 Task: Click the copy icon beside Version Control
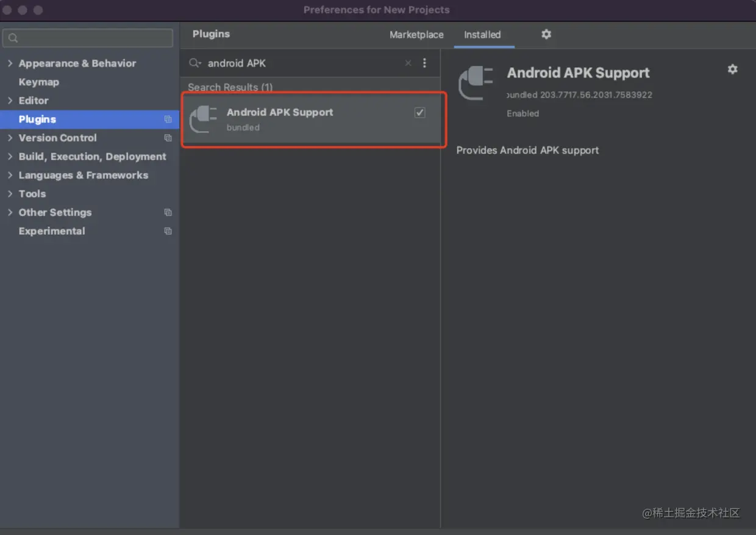click(x=168, y=138)
